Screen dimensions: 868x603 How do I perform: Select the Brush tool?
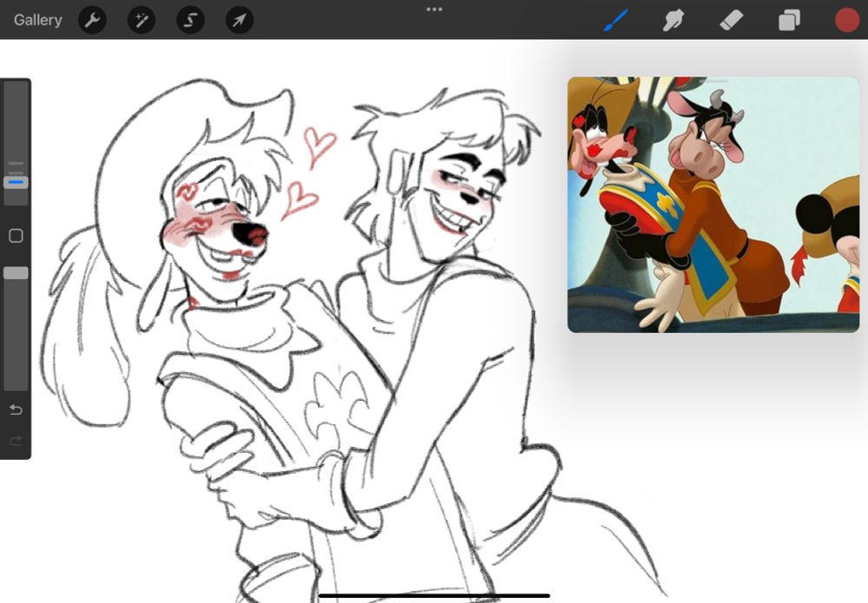click(615, 21)
